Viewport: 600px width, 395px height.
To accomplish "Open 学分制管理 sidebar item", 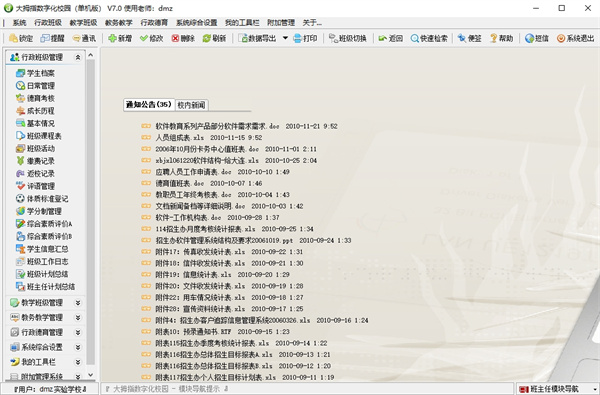I will pyautogui.click(x=39, y=211).
